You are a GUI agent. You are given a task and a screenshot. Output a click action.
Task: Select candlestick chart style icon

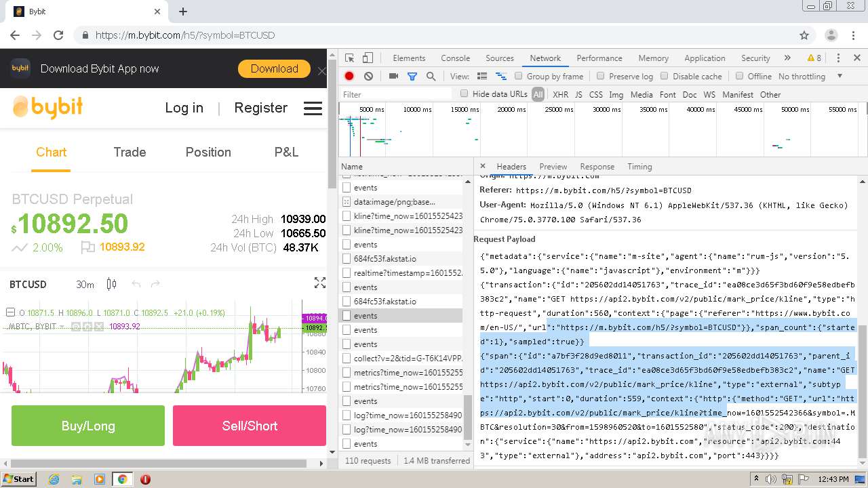[x=112, y=284]
